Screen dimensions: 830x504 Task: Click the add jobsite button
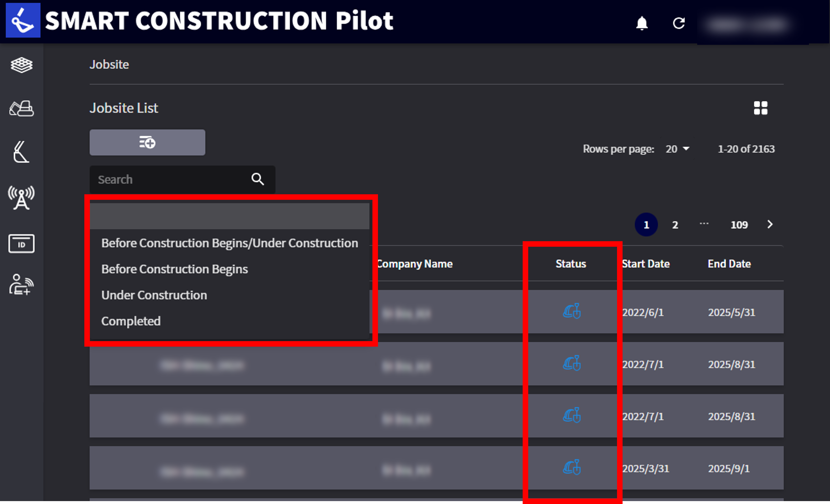click(x=147, y=143)
